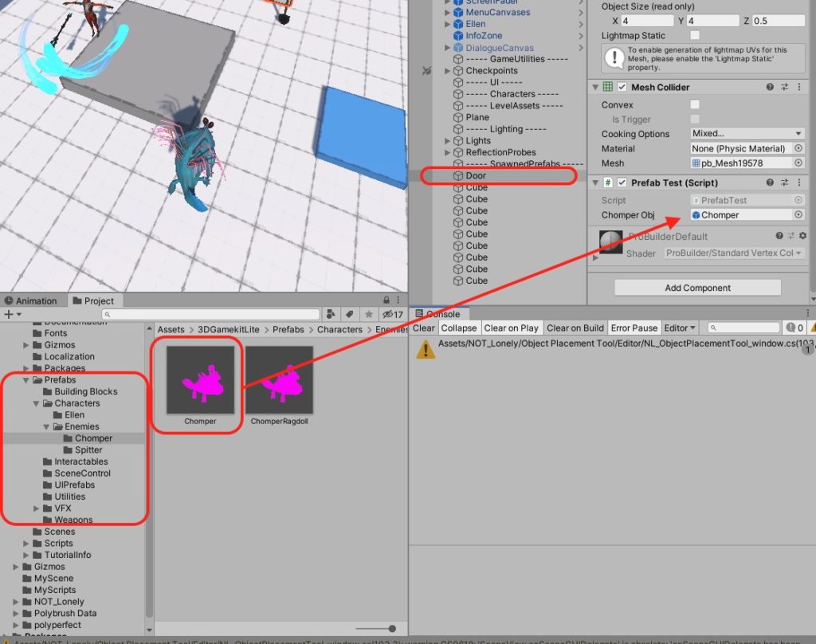Viewport: 816px width, 644px height.
Task: Enable the Lightmap Static checkbox
Action: (x=695, y=36)
